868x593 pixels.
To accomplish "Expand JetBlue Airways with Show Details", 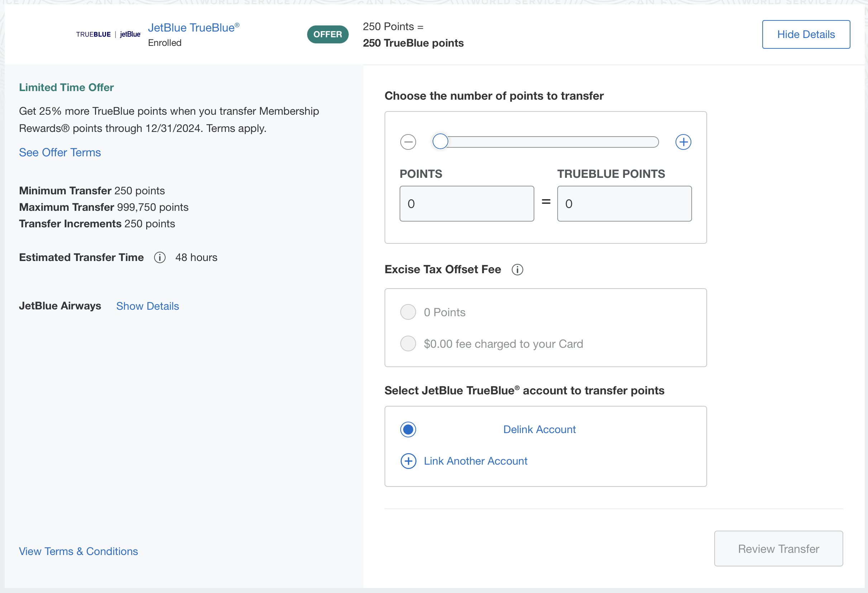I will pyautogui.click(x=148, y=306).
